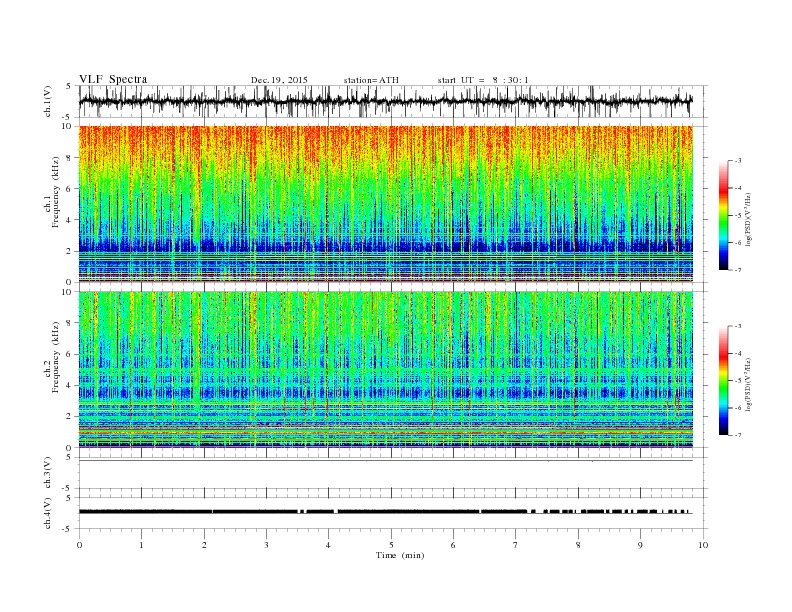Click the ch.2 spectrogram PSD color bar
The width and height of the screenshot is (792, 612).
click(724, 381)
